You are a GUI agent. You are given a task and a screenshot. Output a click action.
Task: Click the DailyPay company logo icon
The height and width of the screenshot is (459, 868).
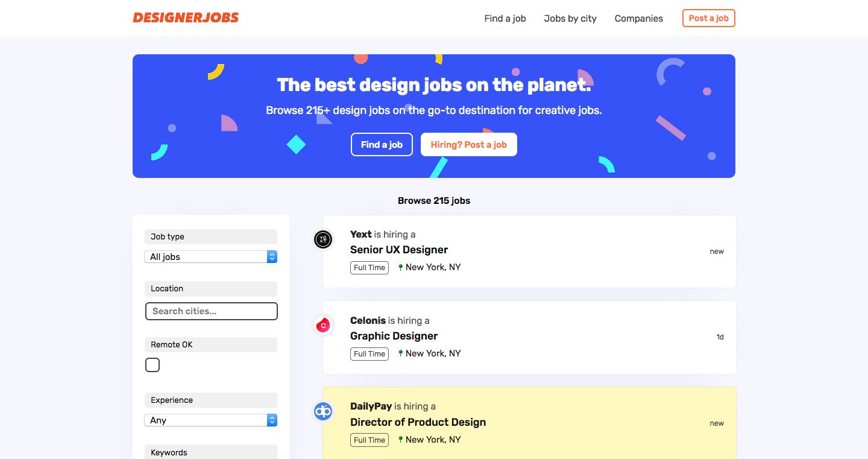tap(323, 411)
